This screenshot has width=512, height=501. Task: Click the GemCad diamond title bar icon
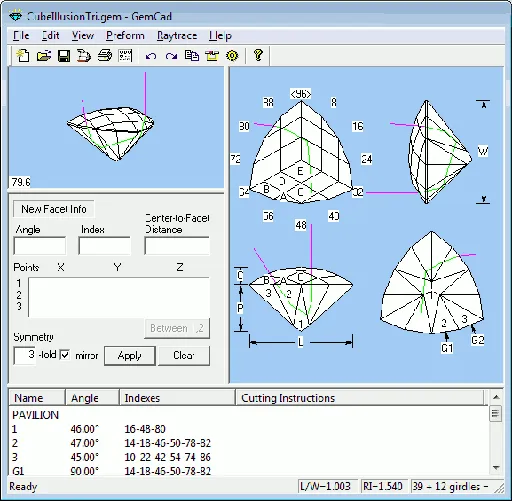click(x=15, y=16)
